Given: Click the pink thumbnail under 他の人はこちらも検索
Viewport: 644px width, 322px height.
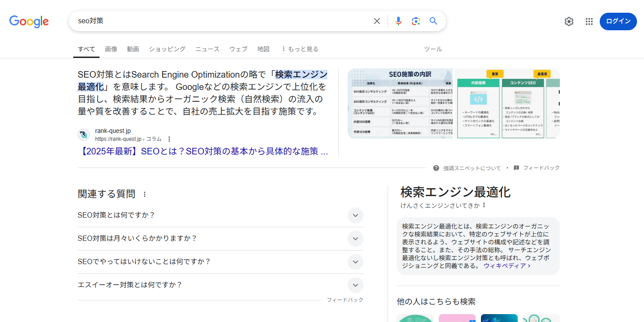Looking at the screenshot, I should (457, 318).
